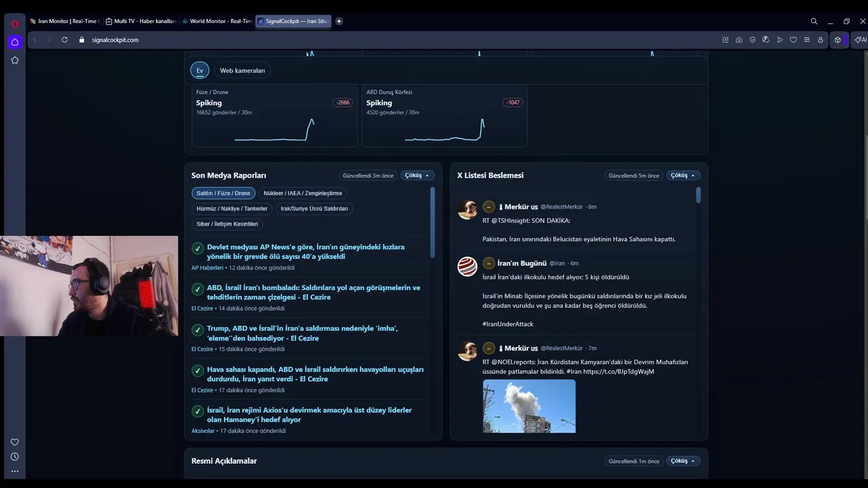The height and width of the screenshot is (488, 868).
Task: Switch to the World Monitor tab
Action: (x=217, y=21)
